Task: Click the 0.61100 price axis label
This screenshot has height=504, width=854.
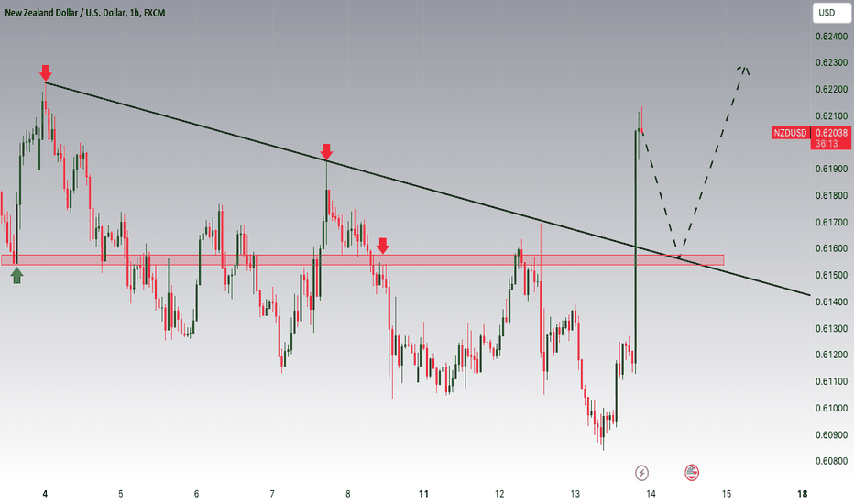Action: click(x=832, y=381)
